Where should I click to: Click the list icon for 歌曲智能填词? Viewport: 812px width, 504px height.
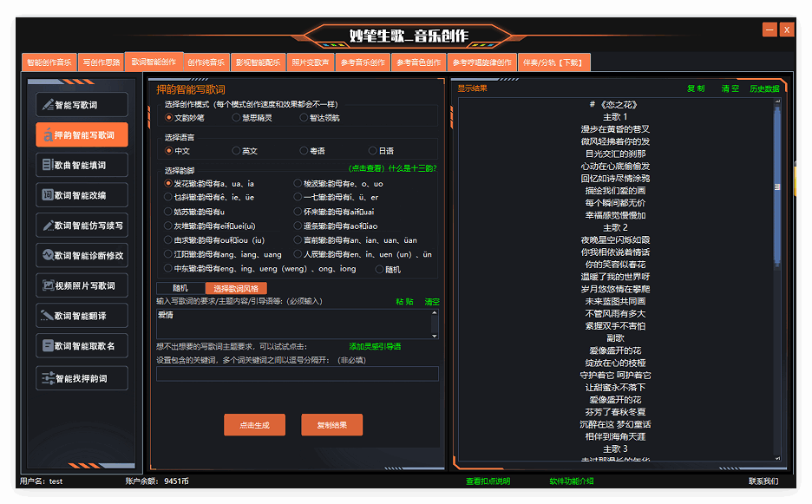click(x=48, y=165)
